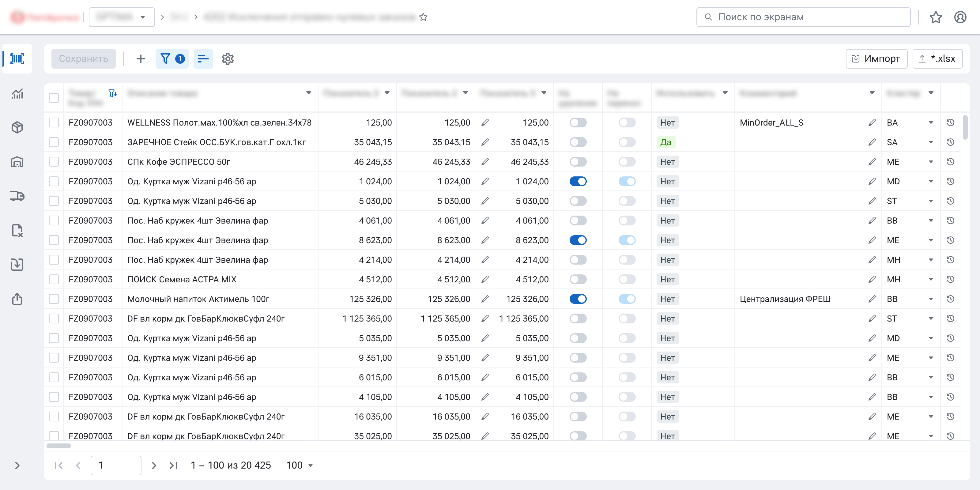Open the filter funnel with badge 1
The height and width of the screenshot is (490, 980).
[172, 58]
